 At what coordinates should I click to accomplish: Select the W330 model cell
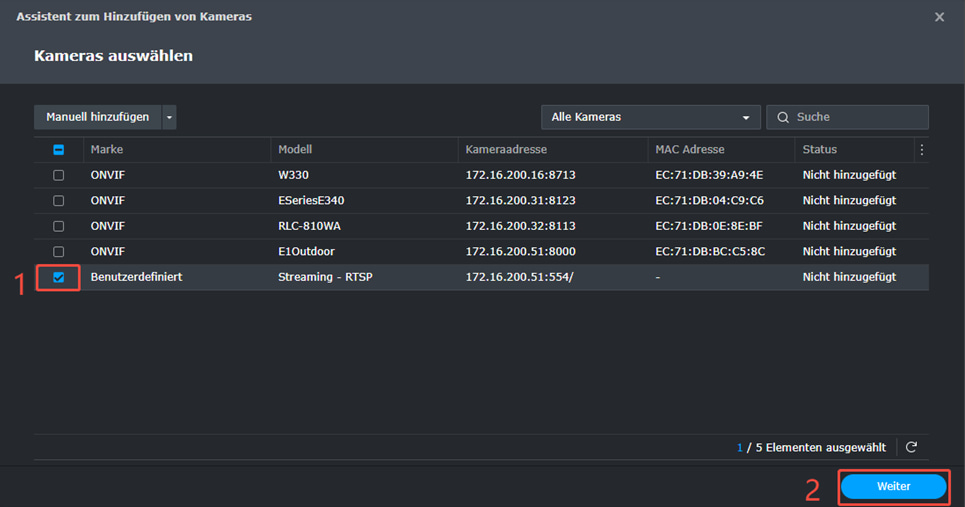tap(294, 175)
